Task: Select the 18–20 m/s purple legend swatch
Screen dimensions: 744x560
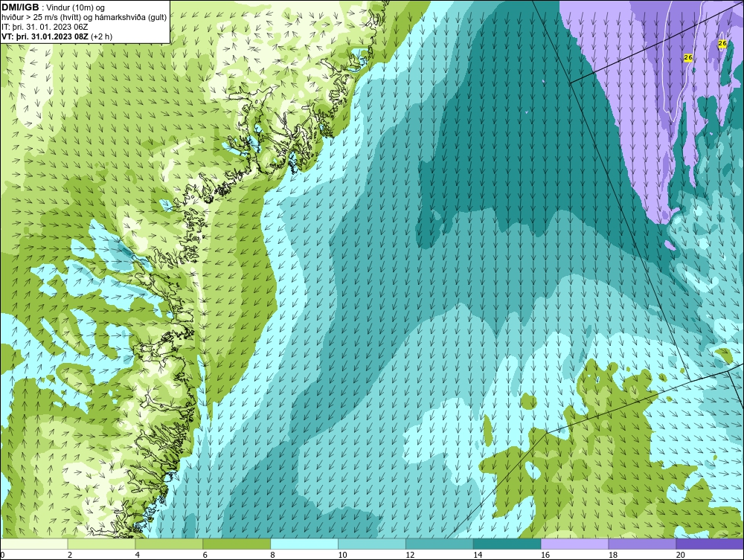Action: coord(642,544)
